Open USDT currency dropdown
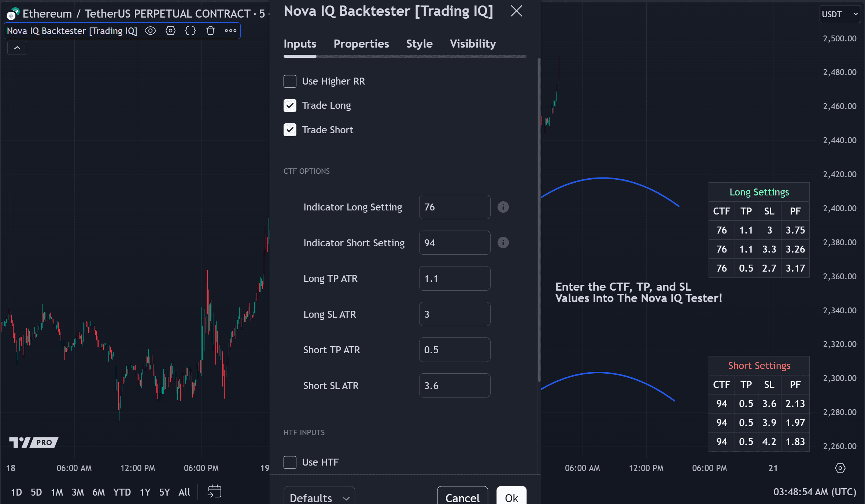 click(840, 14)
